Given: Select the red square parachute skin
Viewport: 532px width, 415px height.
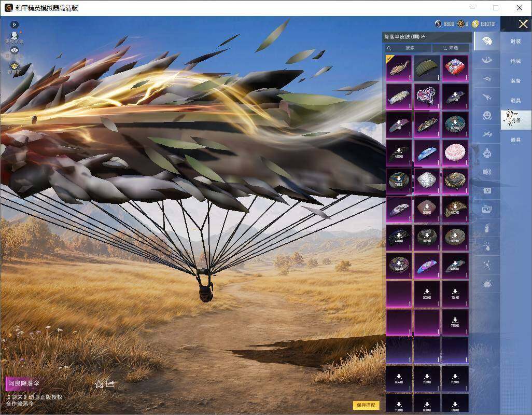Looking at the screenshot, I should tap(455, 68).
